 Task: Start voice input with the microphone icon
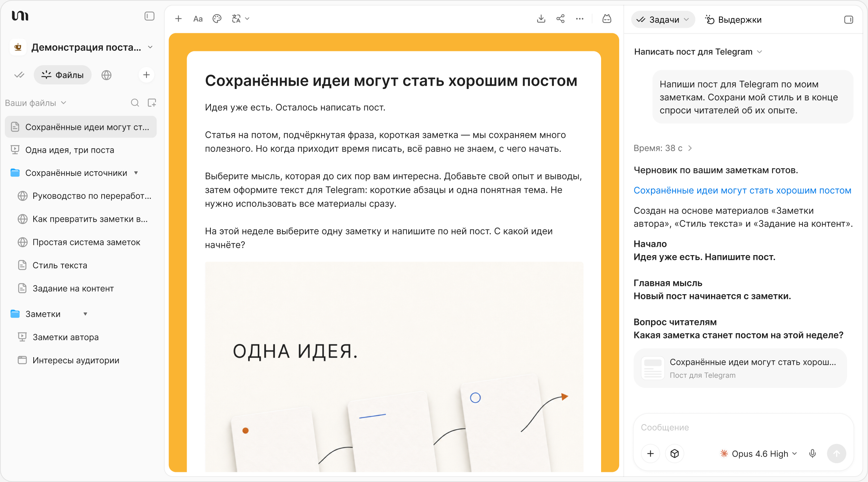(x=813, y=453)
